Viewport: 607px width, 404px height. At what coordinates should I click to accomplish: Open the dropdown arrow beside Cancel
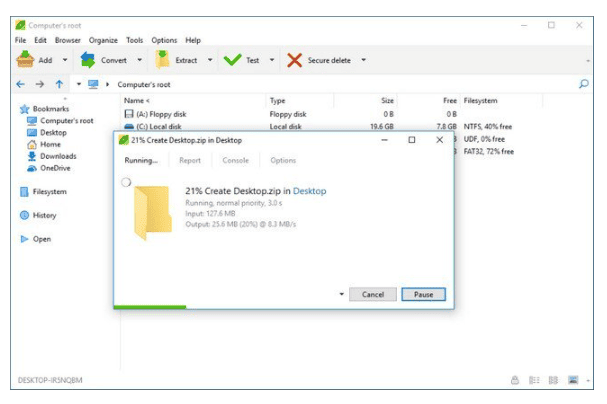[341, 294]
